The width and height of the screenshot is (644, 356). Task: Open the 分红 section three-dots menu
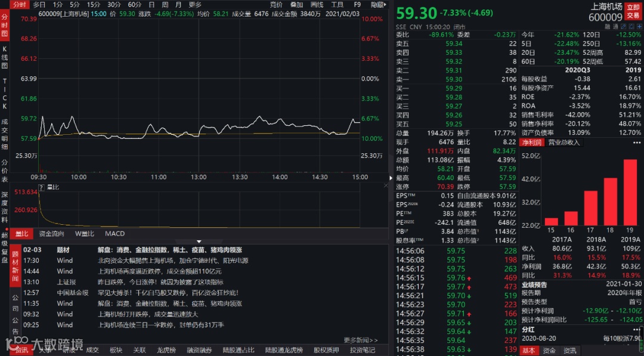[637, 329]
